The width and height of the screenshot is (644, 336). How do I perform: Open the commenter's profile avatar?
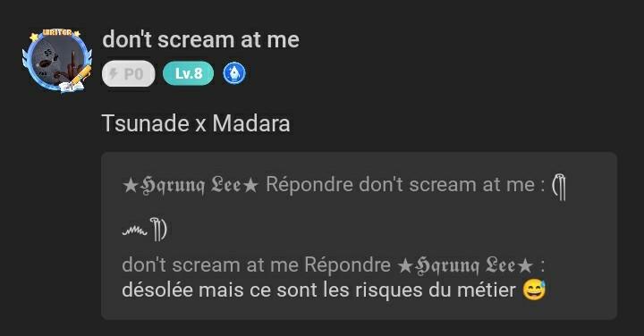56,61
